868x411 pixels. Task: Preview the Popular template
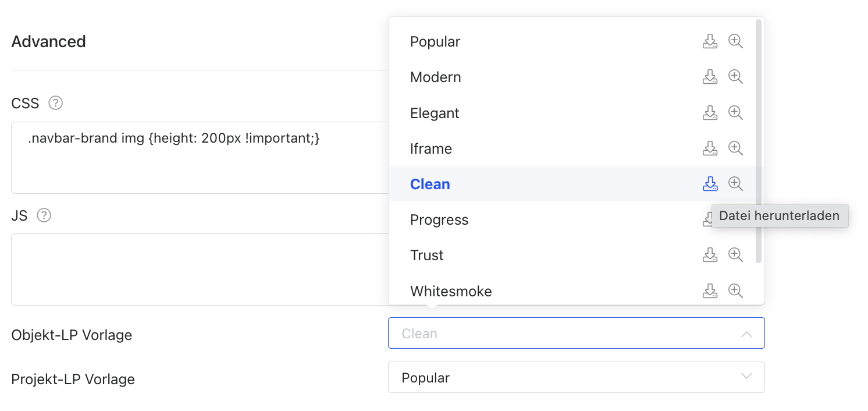(735, 41)
